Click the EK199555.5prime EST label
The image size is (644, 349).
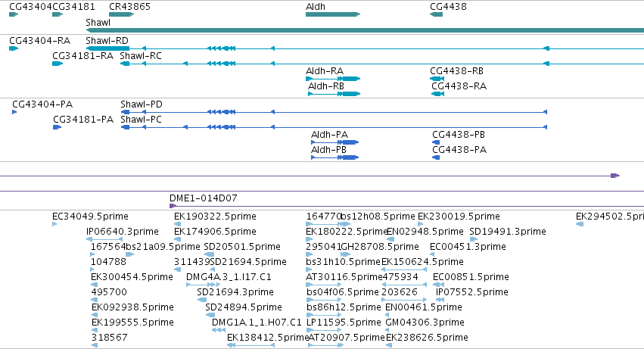point(132,323)
